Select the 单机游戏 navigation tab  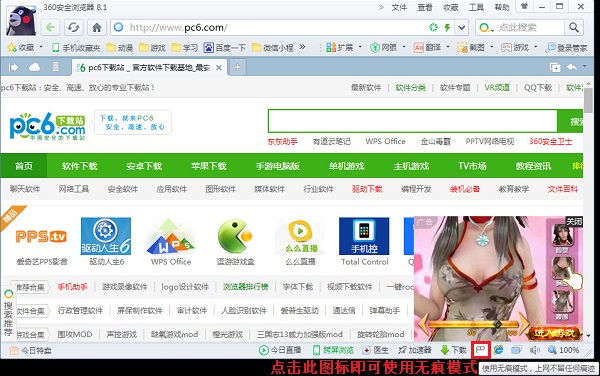[347, 166]
